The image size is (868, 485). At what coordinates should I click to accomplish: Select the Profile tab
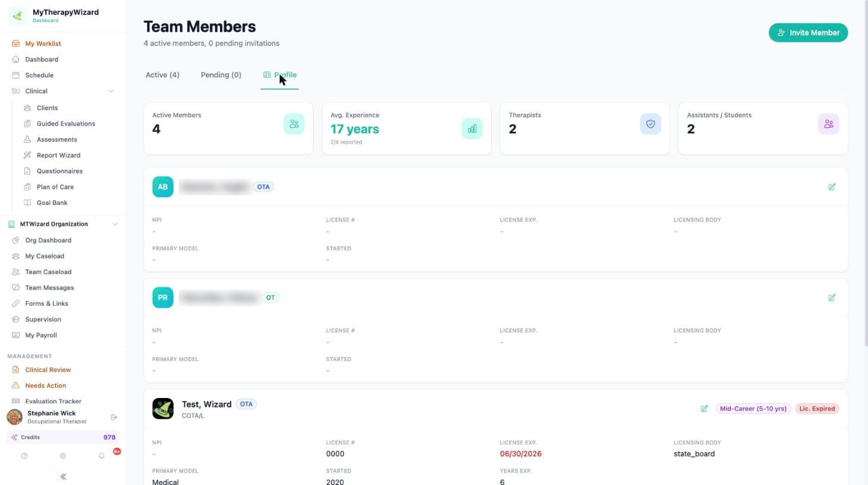point(280,75)
